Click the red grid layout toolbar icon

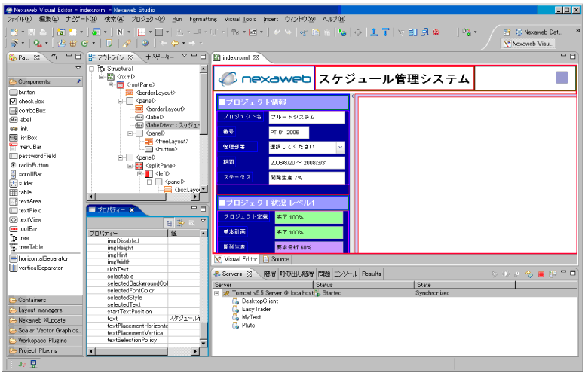click(142, 32)
